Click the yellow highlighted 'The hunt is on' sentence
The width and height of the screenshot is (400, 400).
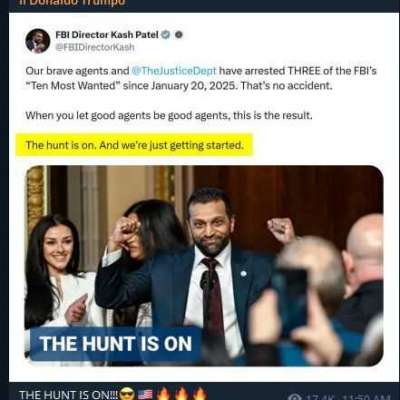[135, 145]
